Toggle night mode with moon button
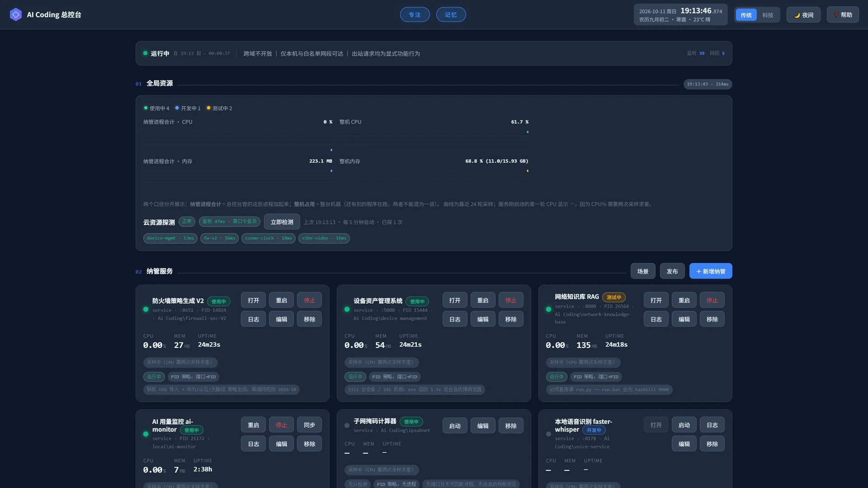The height and width of the screenshot is (488, 868). coord(803,15)
